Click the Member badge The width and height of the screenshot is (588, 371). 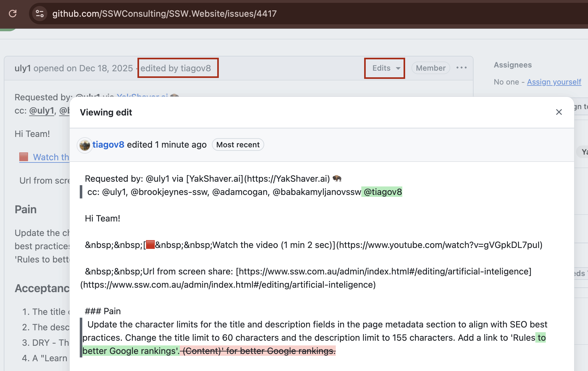(430, 68)
